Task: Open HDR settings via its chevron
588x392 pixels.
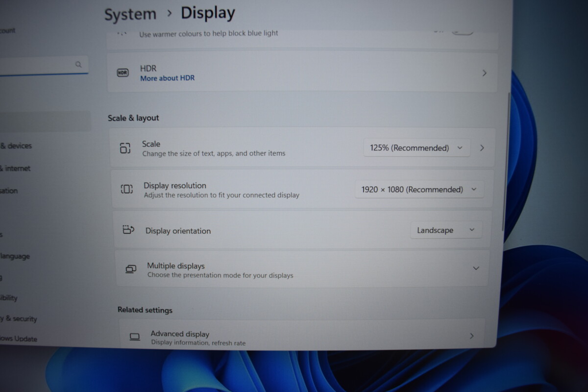Action: coord(484,73)
